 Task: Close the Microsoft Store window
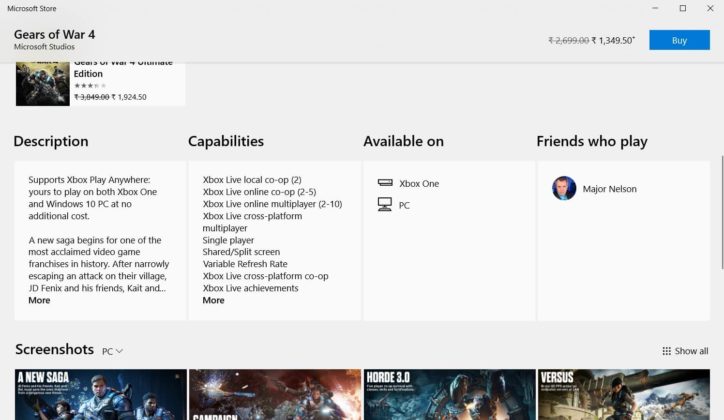[710, 8]
